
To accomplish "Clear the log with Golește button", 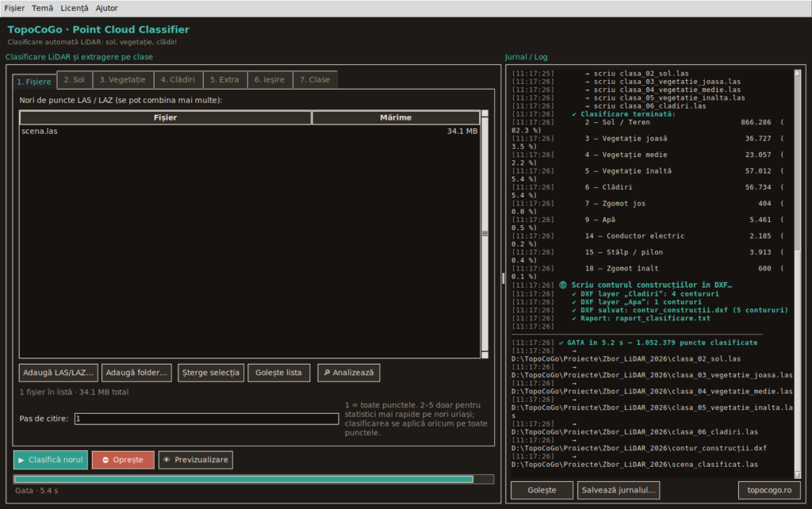I will 542,490.
